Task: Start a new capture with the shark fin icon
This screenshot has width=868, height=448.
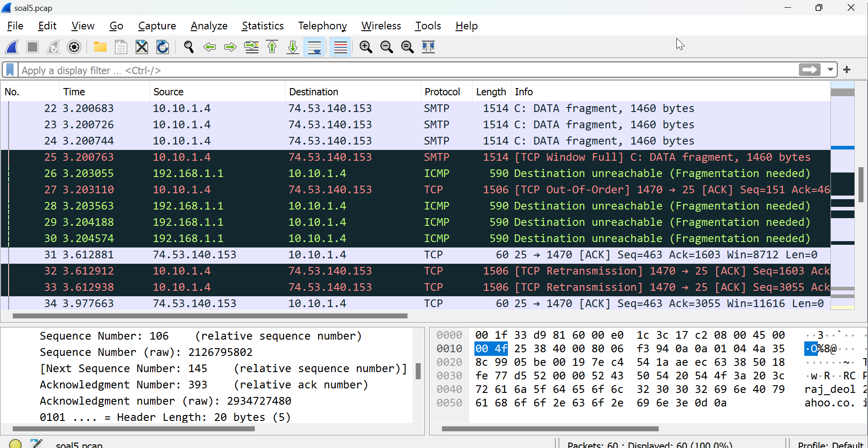Action: tap(12, 47)
